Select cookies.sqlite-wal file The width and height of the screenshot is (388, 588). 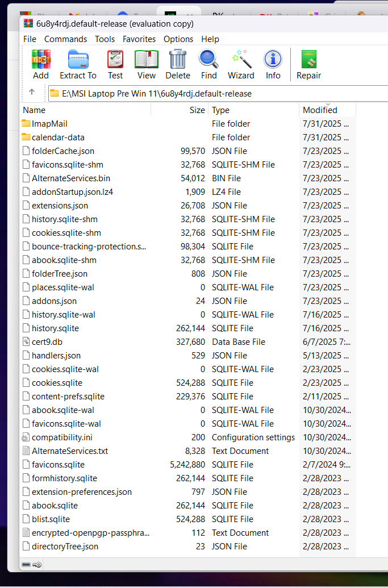pyautogui.click(x=65, y=369)
